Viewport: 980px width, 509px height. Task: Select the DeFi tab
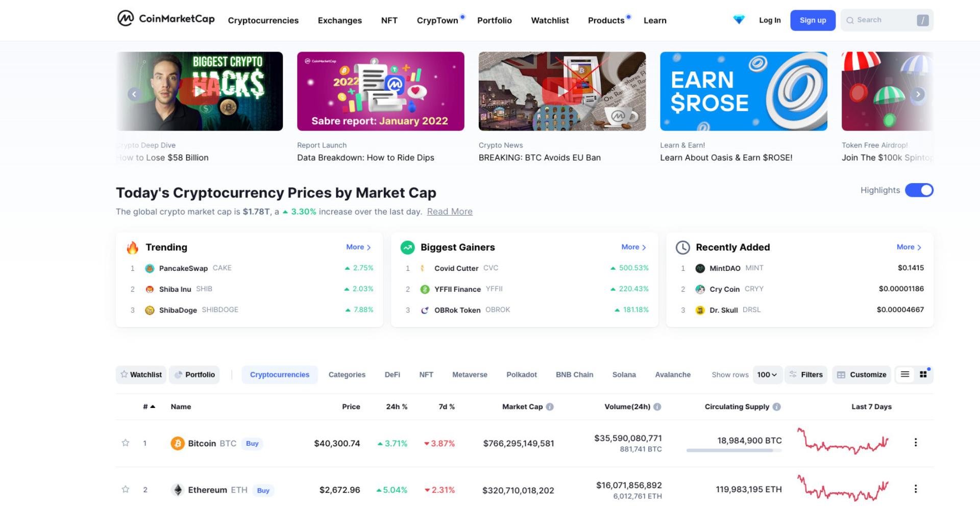click(392, 374)
